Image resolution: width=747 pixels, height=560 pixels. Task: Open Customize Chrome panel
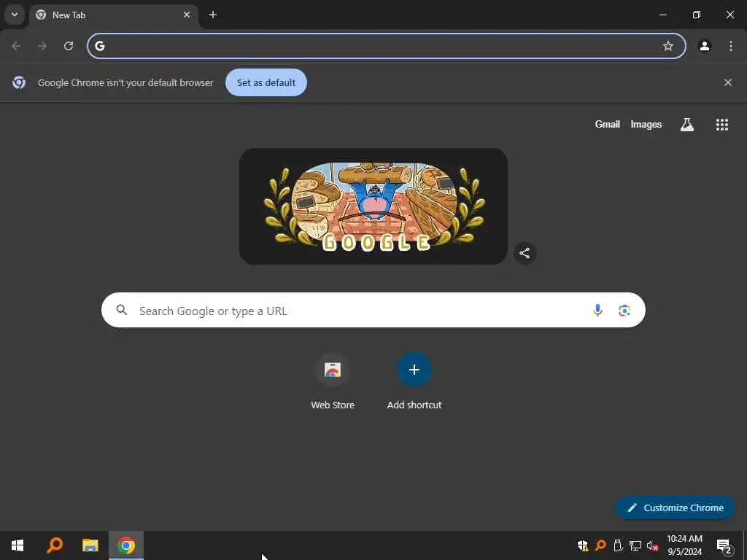(x=675, y=507)
